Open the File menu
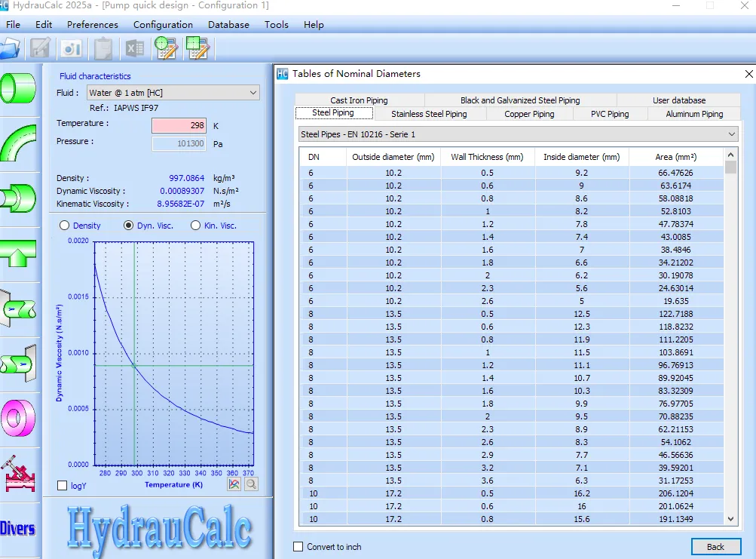 click(13, 25)
